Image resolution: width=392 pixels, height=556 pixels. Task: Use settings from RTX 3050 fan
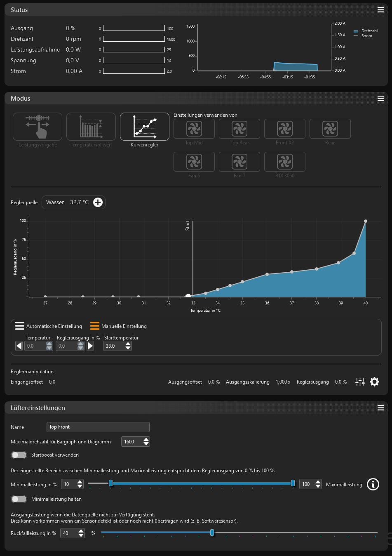(284, 162)
